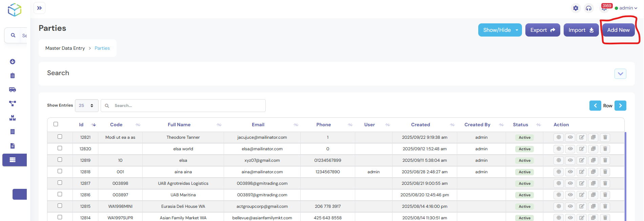Click the Add New button

click(x=618, y=30)
